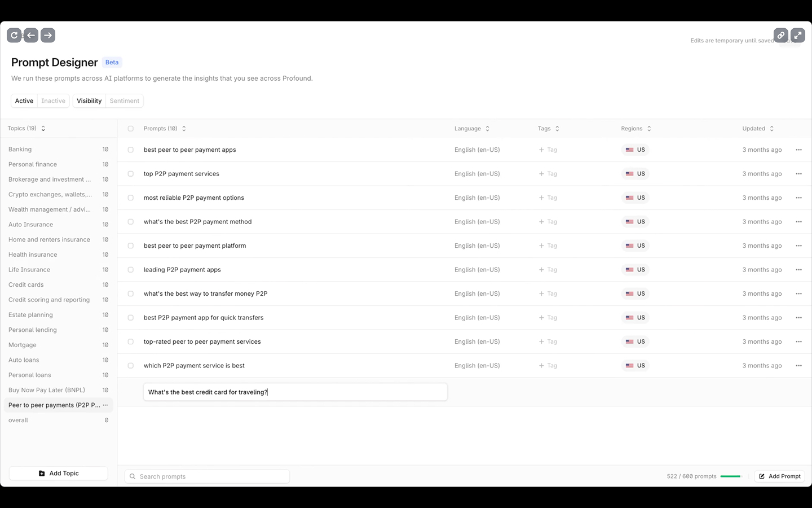Go back with the left arrow icon
This screenshot has height=508, width=812.
[31, 36]
